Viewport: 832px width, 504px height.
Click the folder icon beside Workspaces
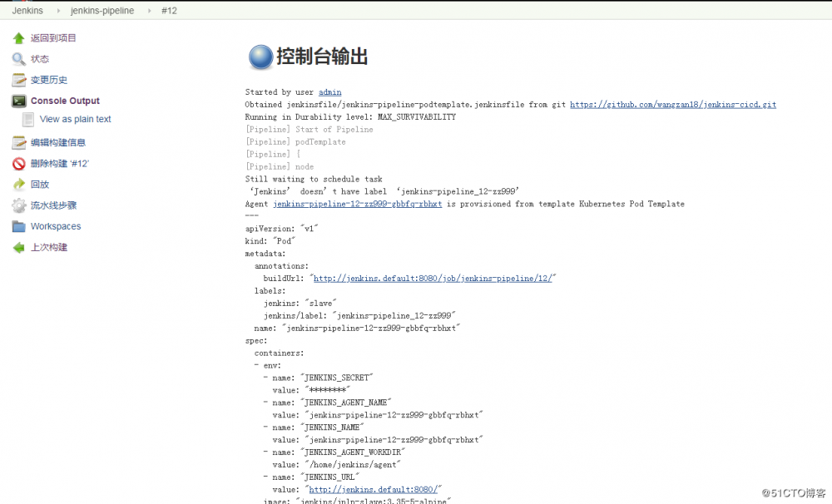click(19, 225)
